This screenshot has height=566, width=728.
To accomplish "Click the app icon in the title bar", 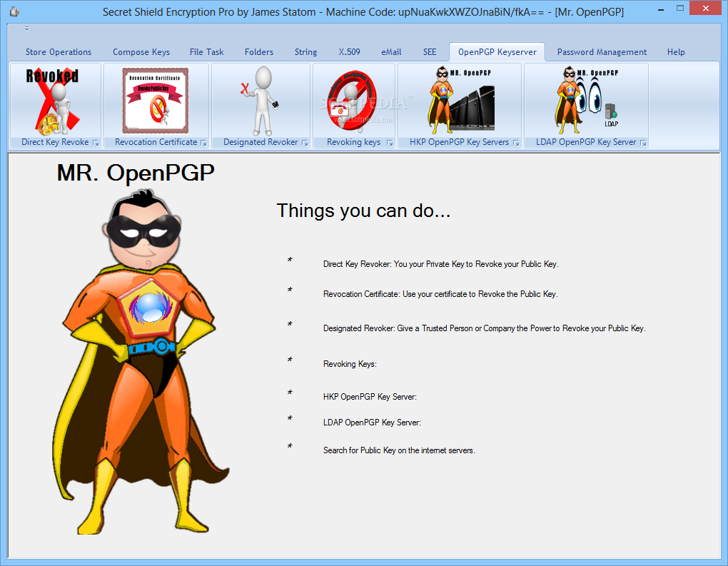I will pos(14,11).
